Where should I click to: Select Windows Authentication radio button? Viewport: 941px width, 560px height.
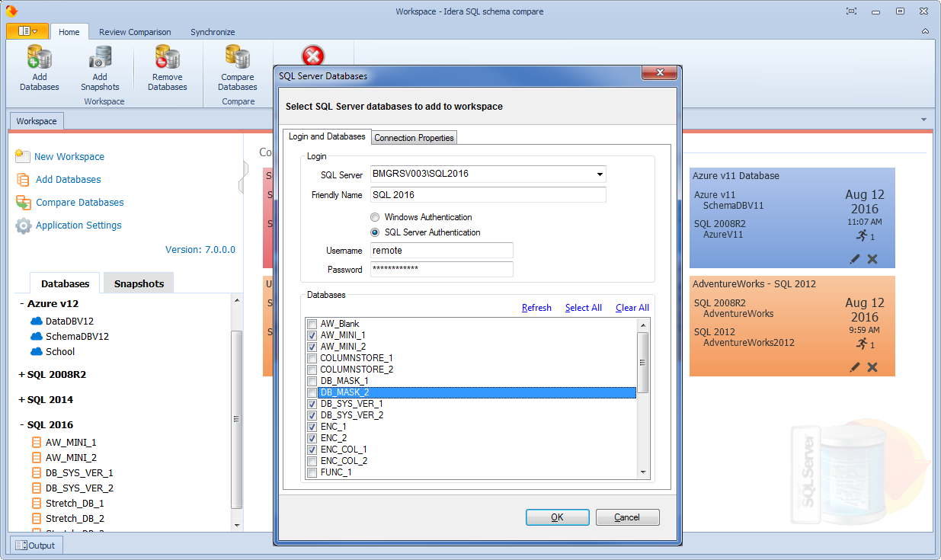pyautogui.click(x=375, y=217)
